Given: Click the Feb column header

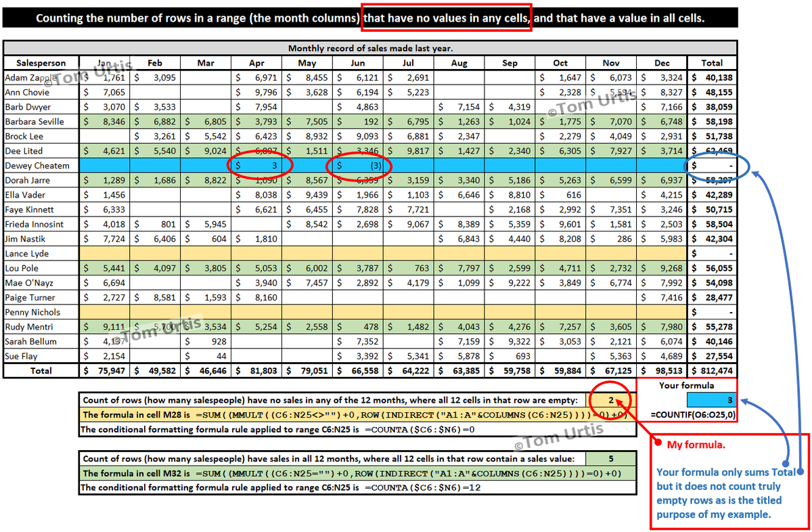Looking at the screenshot, I should 156,63.
